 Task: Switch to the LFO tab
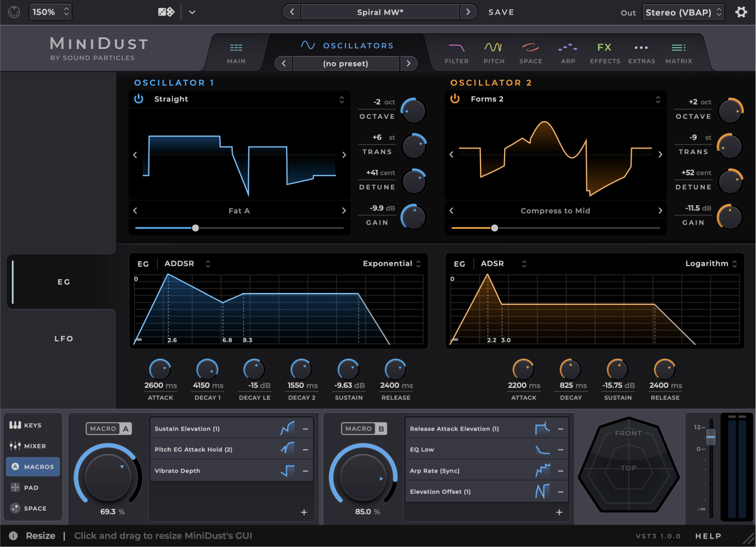tap(63, 339)
